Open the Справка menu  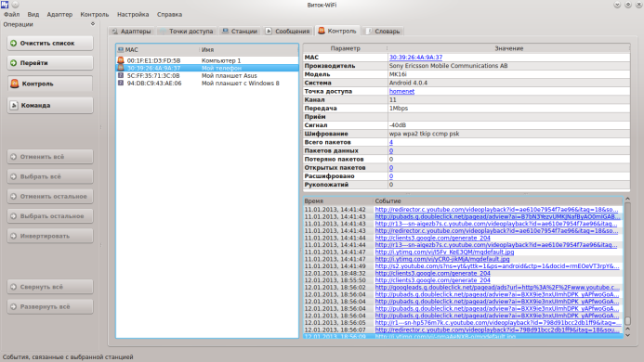click(x=169, y=14)
